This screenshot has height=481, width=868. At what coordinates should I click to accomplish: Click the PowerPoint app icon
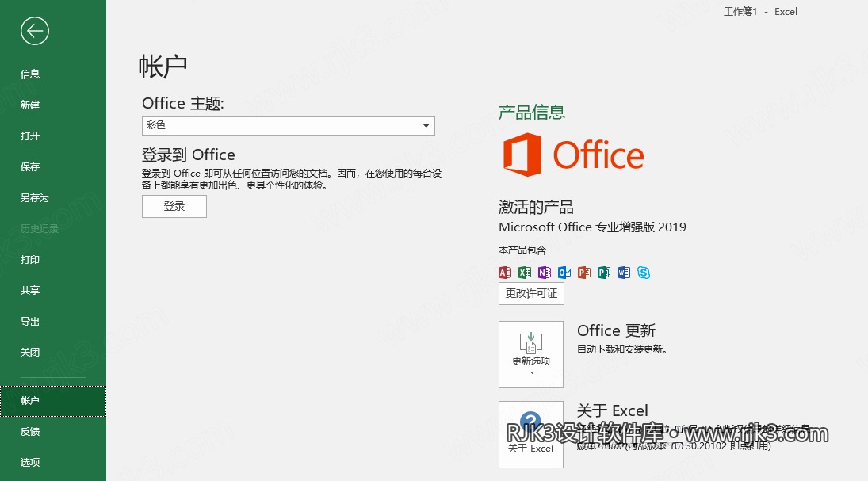click(x=584, y=273)
